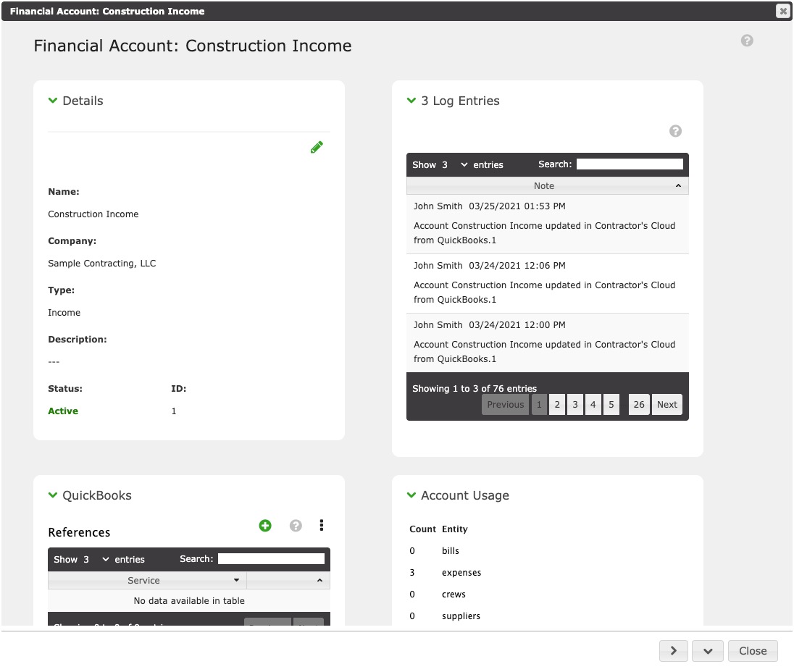
Task: Collapse the 3 Log Entries section
Action: 411,101
